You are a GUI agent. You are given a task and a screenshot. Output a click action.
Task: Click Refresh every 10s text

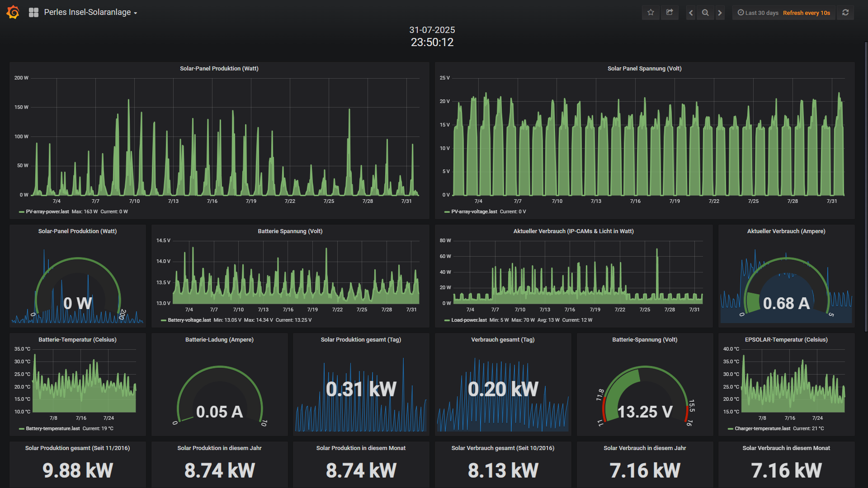coord(806,13)
